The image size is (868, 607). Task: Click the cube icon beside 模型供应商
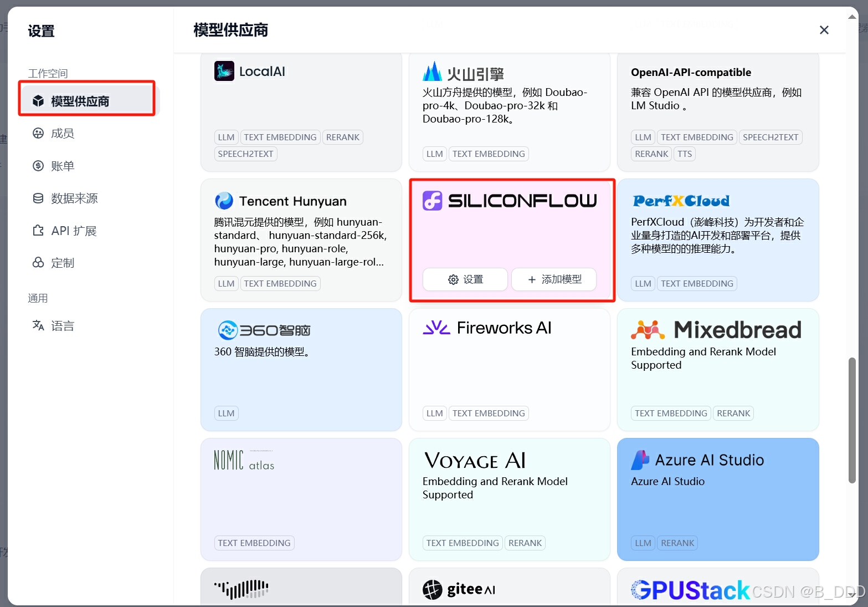pyautogui.click(x=38, y=101)
